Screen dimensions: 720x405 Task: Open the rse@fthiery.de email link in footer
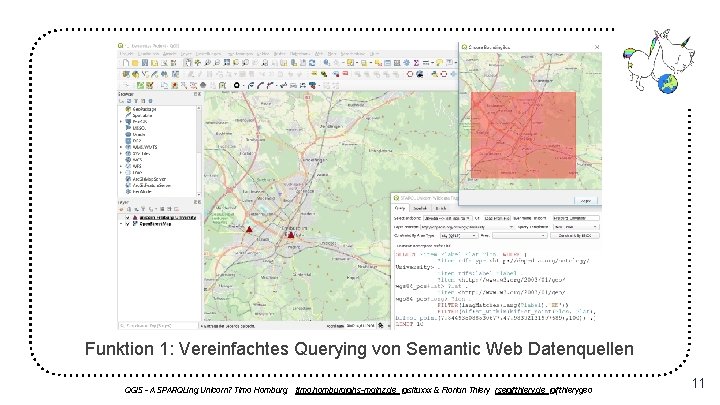click(x=522, y=390)
